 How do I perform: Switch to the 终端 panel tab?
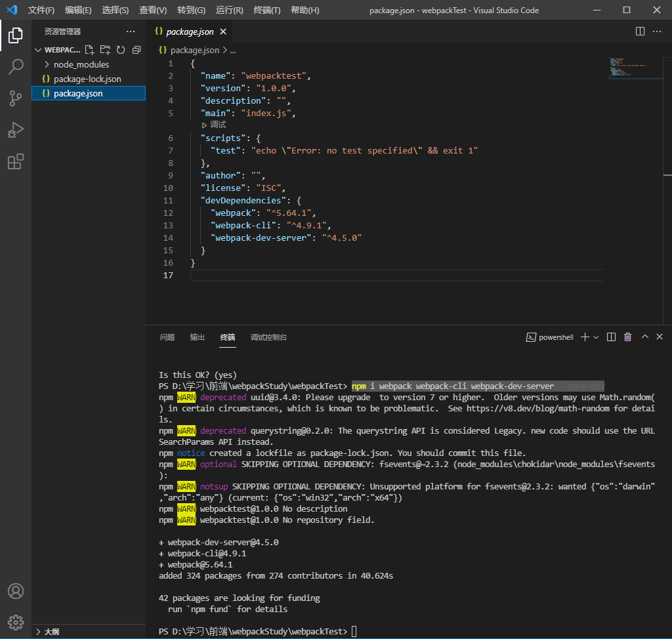[x=228, y=337]
